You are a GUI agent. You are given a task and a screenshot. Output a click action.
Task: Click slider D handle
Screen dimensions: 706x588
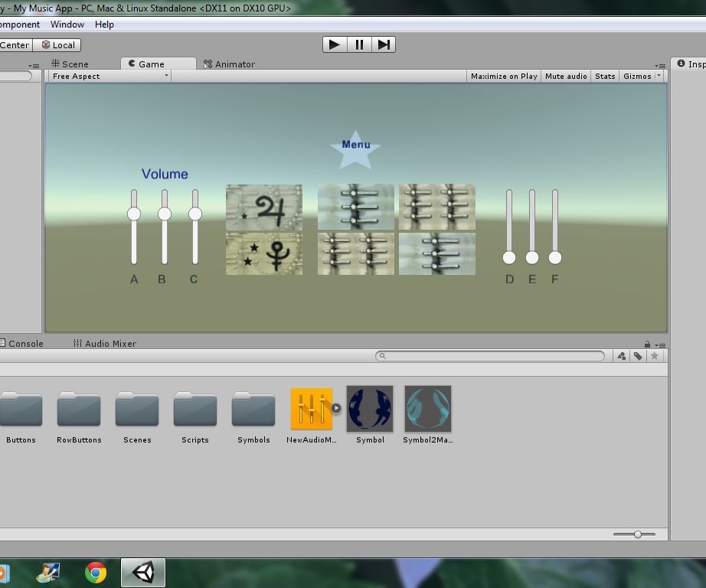point(509,257)
